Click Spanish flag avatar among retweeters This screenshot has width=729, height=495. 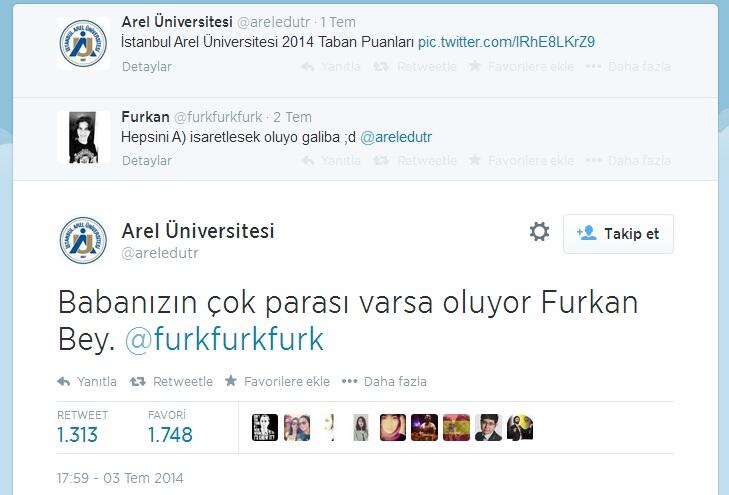point(456,427)
